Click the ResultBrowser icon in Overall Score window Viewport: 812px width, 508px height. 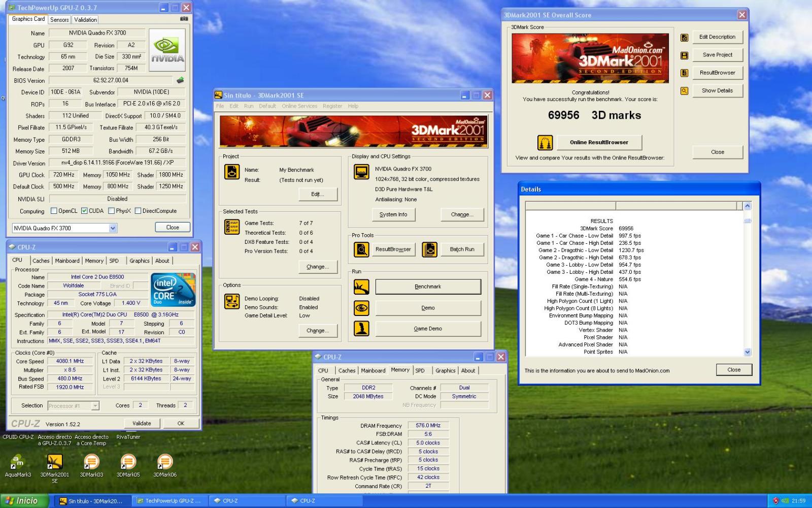tap(684, 73)
